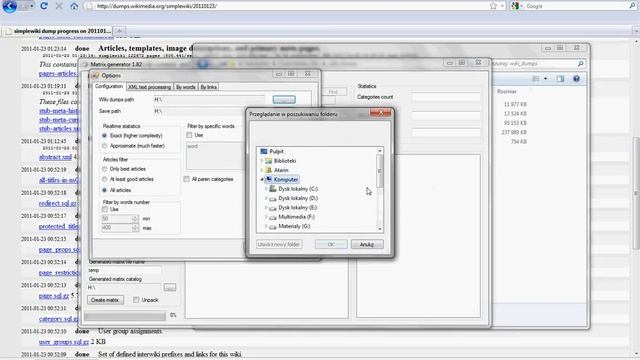Click the matrix creation progress bar

pos(125,316)
